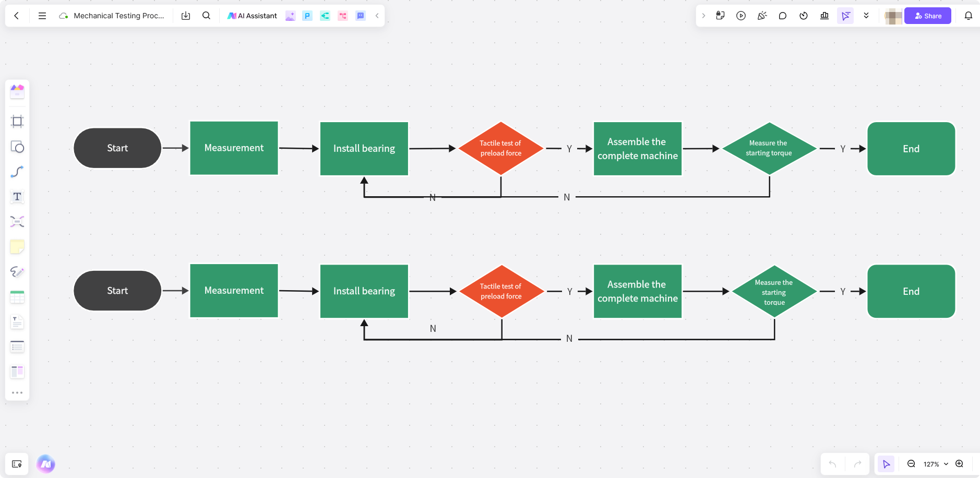Screen dimensions: 980x478
Task: Toggle the cursor-following mode button
Action: [x=845, y=16]
